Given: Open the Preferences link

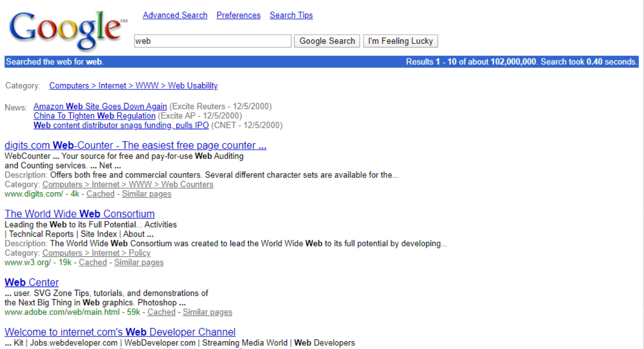Looking at the screenshot, I should pos(239,15).
